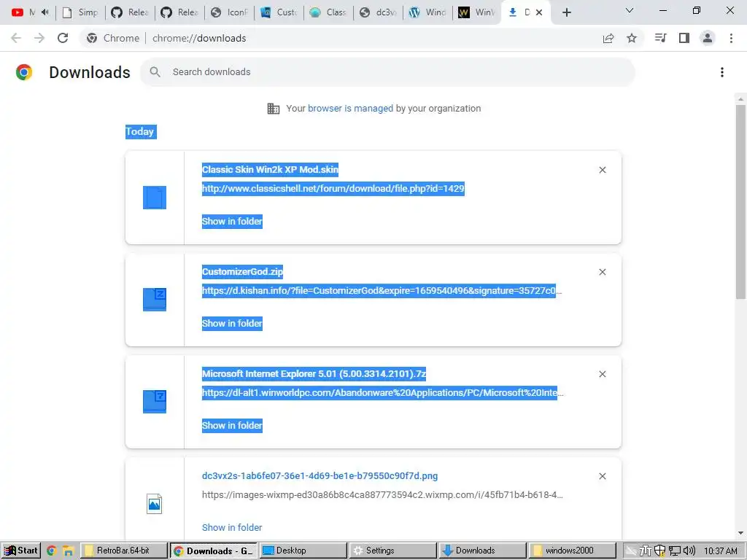Open the Microsoft Internet Explorer 5.01 .7z file link
This screenshot has height=560, width=747.
[314, 374]
